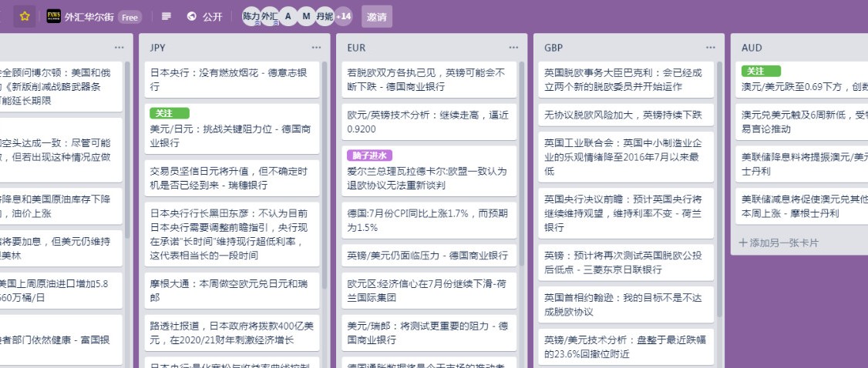
Task: Show the +14 additional members
Action: [344, 17]
